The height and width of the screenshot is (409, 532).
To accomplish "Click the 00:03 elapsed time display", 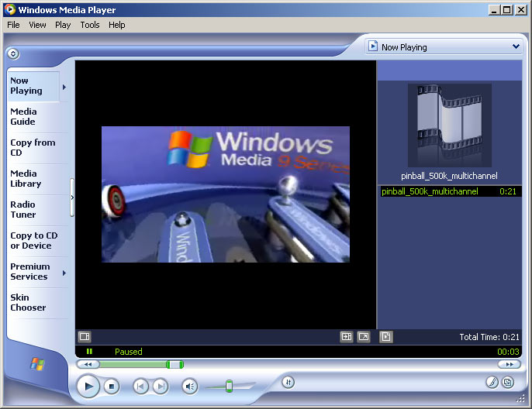I will pos(508,352).
